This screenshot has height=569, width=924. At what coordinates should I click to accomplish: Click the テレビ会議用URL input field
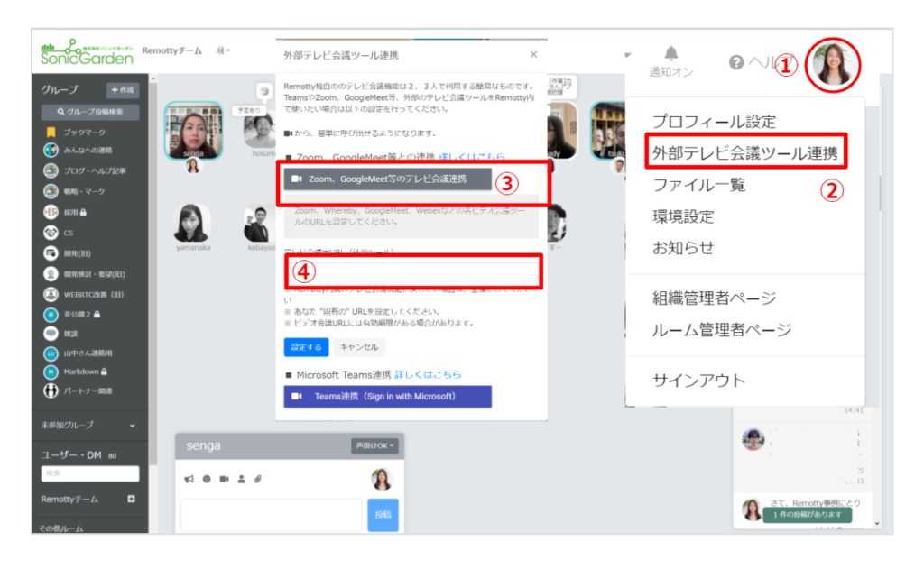[x=412, y=271]
